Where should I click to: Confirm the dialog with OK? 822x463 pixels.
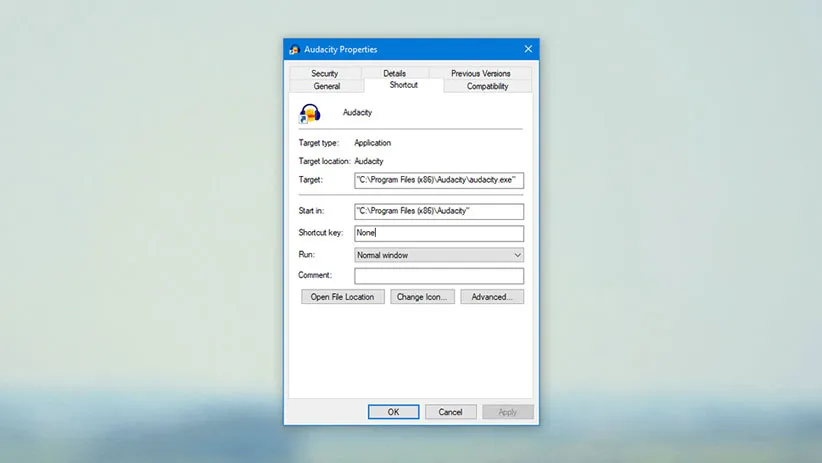tap(393, 412)
